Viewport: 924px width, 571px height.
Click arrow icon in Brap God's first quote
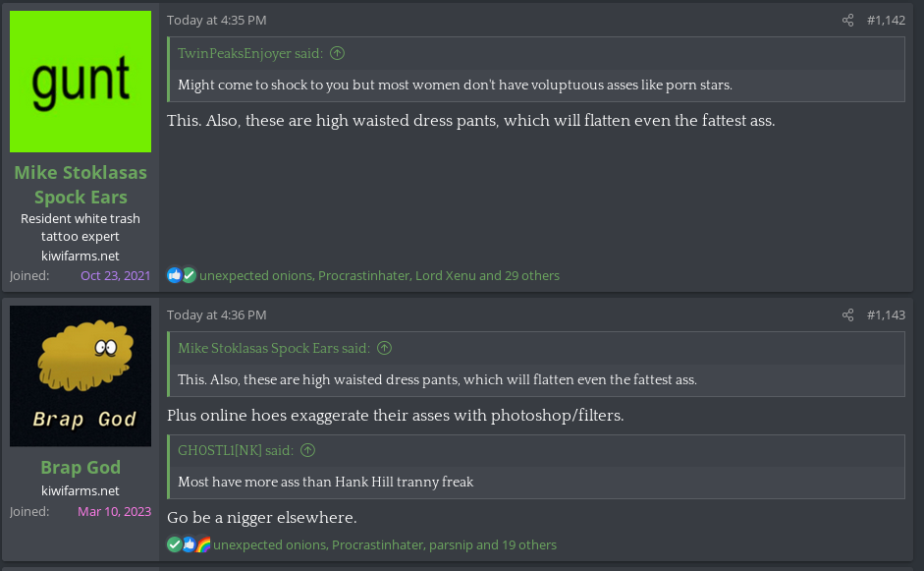click(x=385, y=348)
